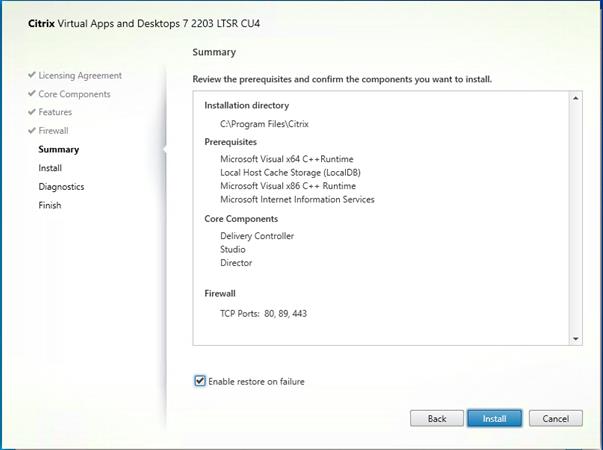Click the Citrix Virtual Apps and Desktops title
Screen dimensions: 603x450
(x=144, y=23)
